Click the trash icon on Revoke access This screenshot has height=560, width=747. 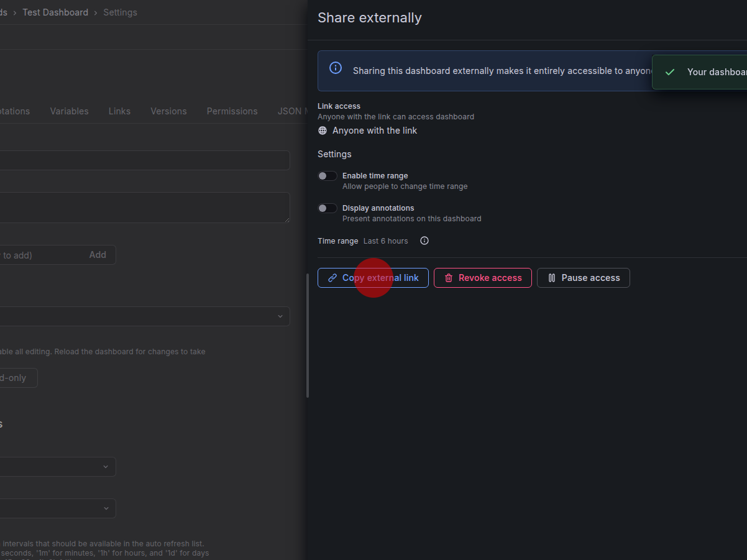tap(449, 278)
